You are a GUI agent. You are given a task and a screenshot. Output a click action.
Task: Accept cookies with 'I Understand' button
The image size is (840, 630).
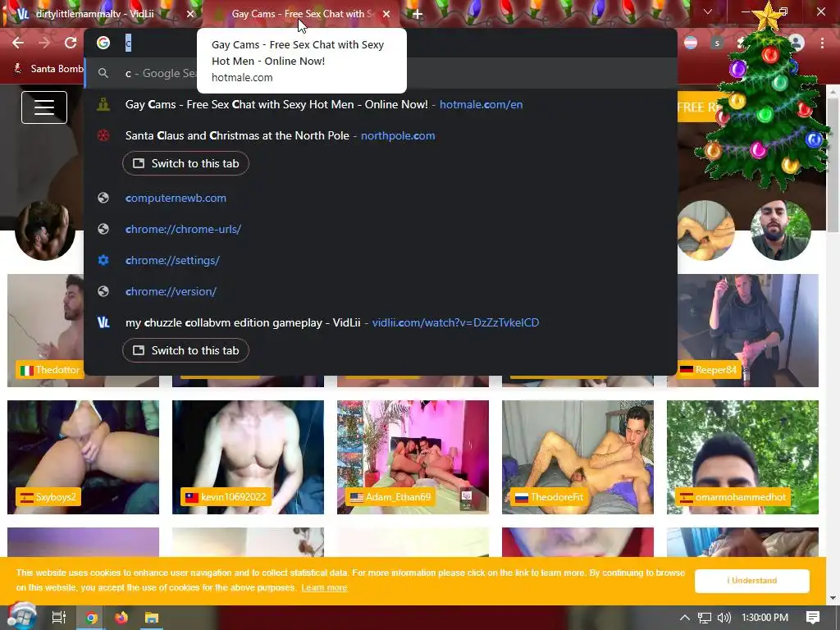click(751, 581)
